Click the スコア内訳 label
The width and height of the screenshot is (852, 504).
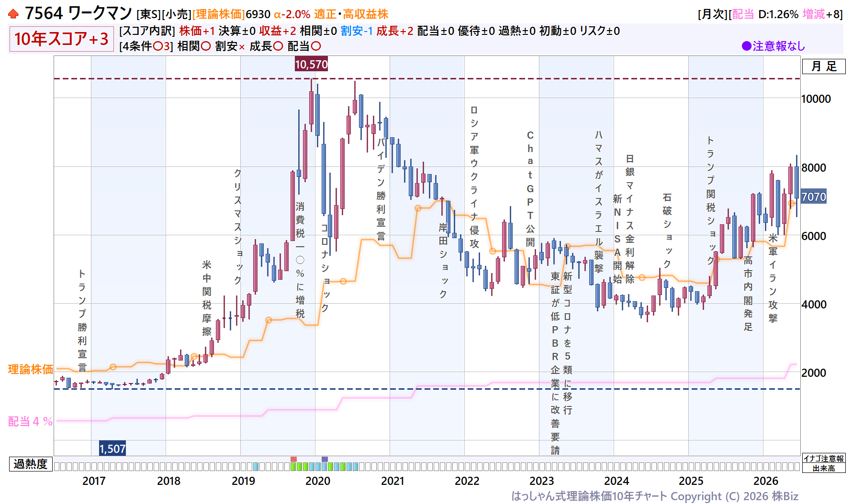click(147, 31)
